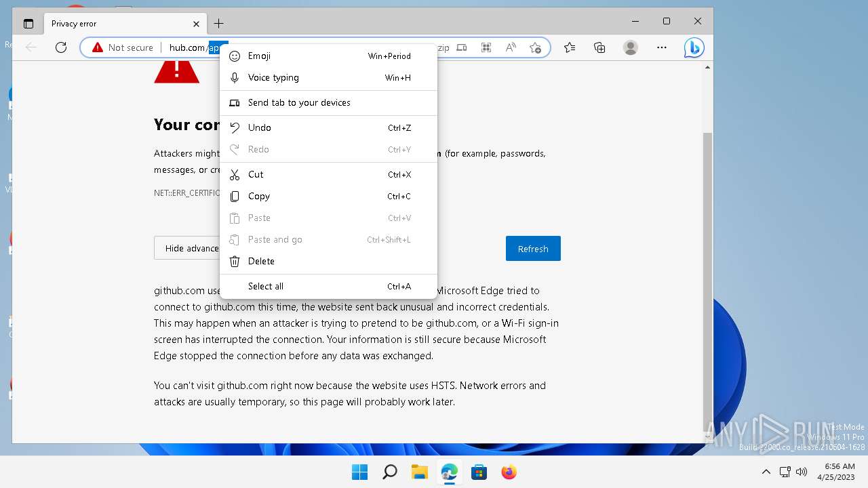Open the tab actions menu icon

click(x=28, y=24)
